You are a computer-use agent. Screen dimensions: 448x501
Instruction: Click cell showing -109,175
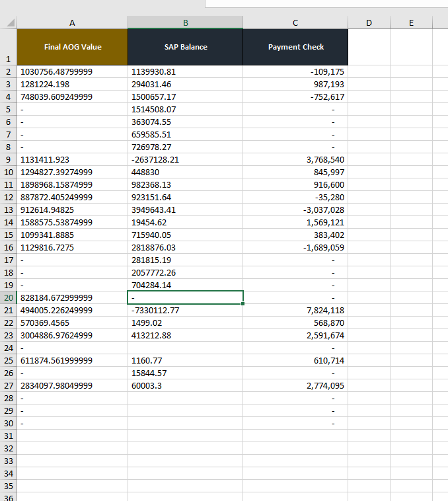coord(295,71)
